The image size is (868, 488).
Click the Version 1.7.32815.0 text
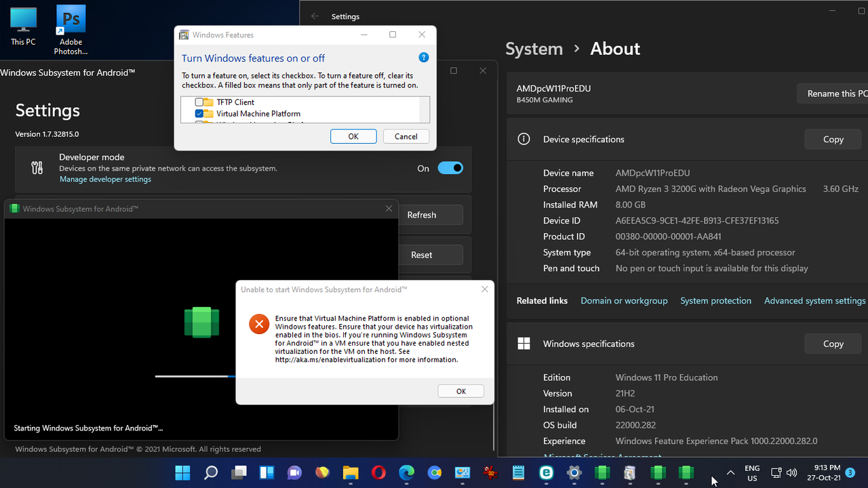(x=47, y=134)
